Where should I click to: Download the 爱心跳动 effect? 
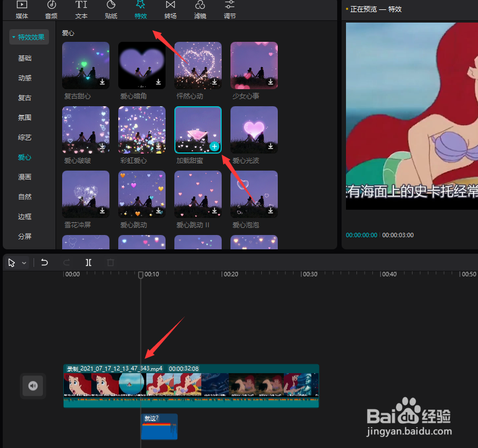(158, 211)
